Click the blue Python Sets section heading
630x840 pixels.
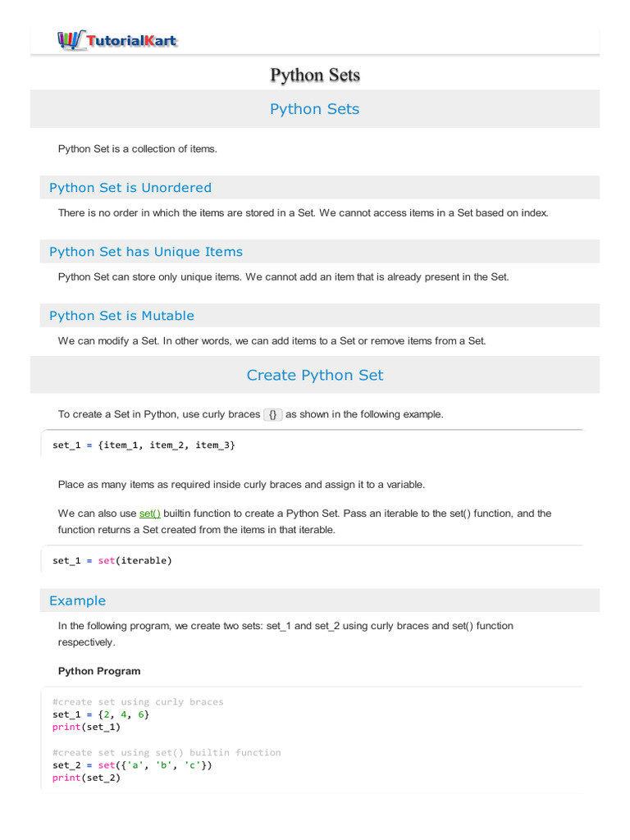point(314,109)
